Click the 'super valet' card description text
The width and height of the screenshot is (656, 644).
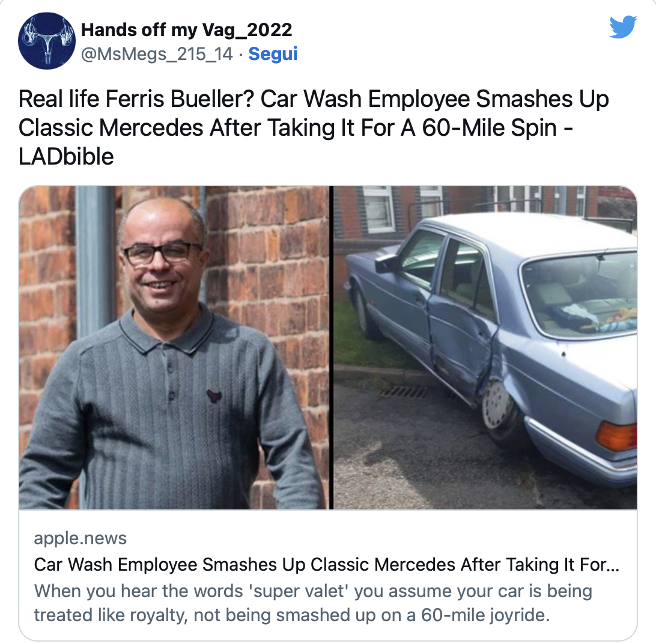(313, 603)
